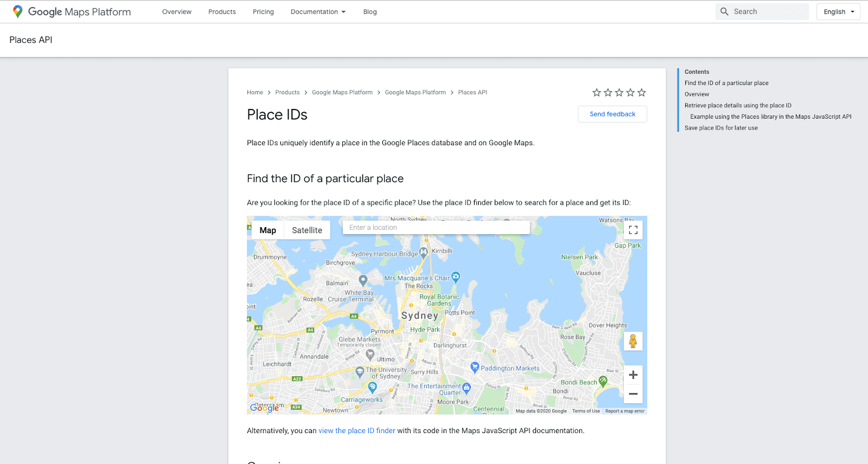Open the first Google Maps Platform breadcrumb
Viewport: 868px width, 464px height.
pyautogui.click(x=342, y=93)
